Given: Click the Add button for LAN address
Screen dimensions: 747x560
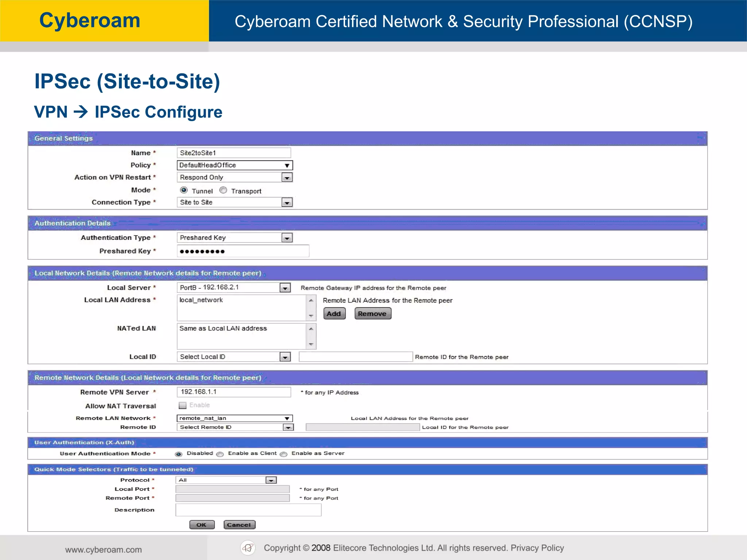Looking at the screenshot, I should [x=334, y=314].
